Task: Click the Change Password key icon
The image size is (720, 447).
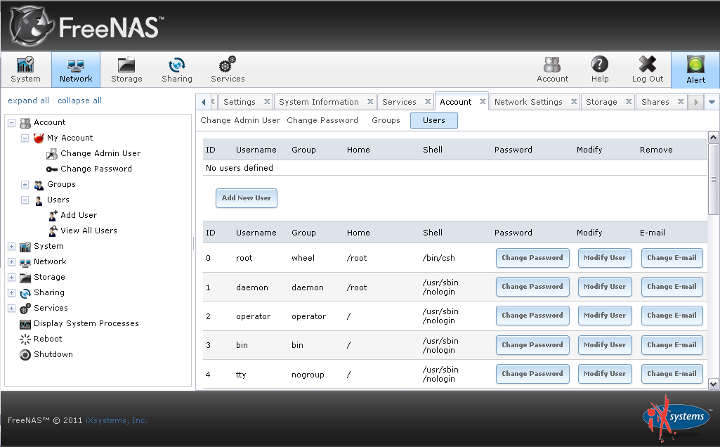Action: point(52,169)
